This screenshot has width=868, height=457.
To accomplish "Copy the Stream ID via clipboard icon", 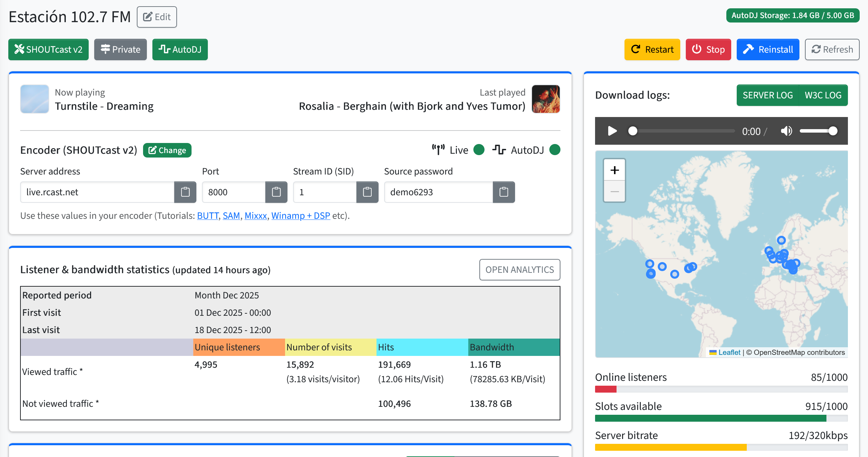I will (x=368, y=192).
